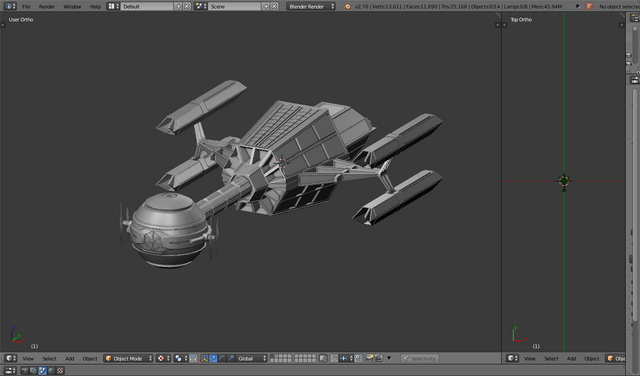Click the first layer button group
This screenshot has width=640, height=376.
[281, 358]
